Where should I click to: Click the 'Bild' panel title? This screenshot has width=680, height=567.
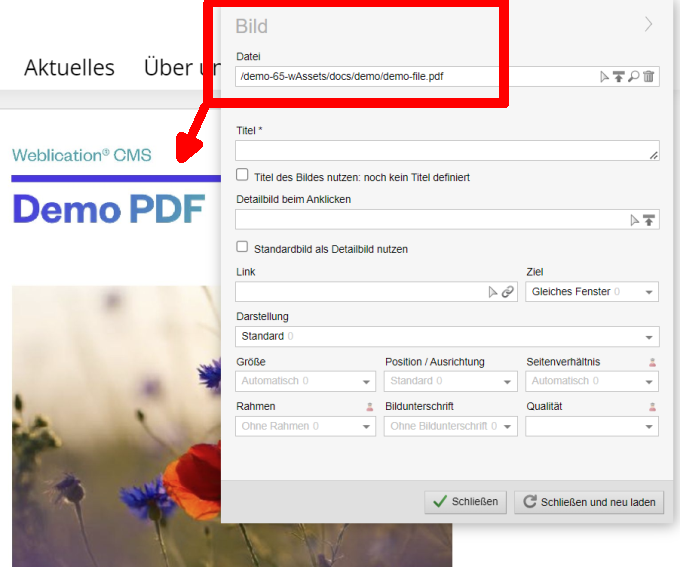pyautogui.click(x=252, y=26)
